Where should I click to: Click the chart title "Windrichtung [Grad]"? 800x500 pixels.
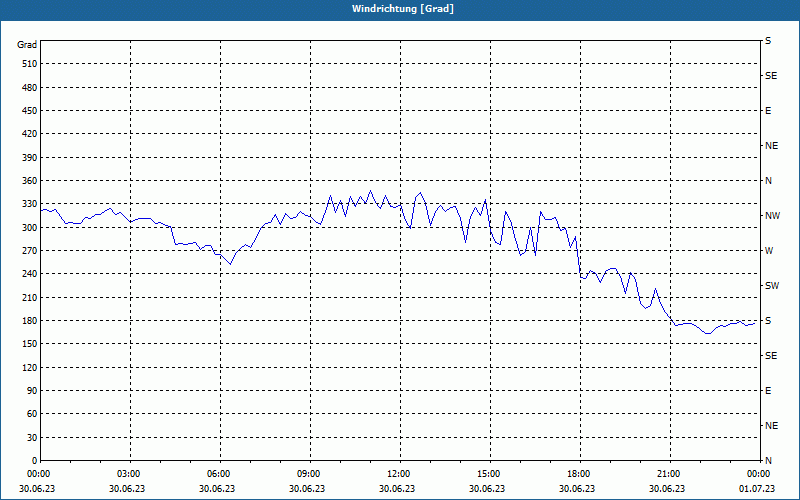(x=403, y=9)
